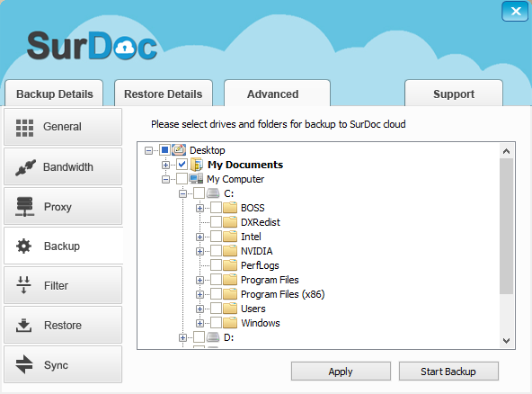The image size is (532, 394).
Task: Expand the Program Files (x86) node
Action: tap(199, 294)
